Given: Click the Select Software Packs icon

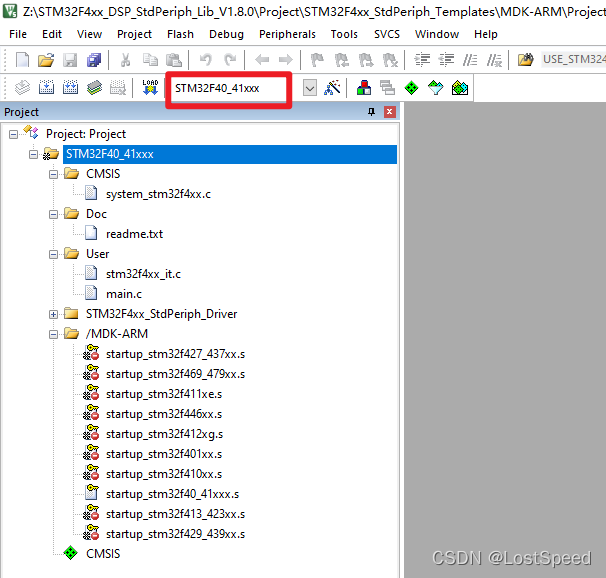Looking at the screenshot, I should point(436,88).
